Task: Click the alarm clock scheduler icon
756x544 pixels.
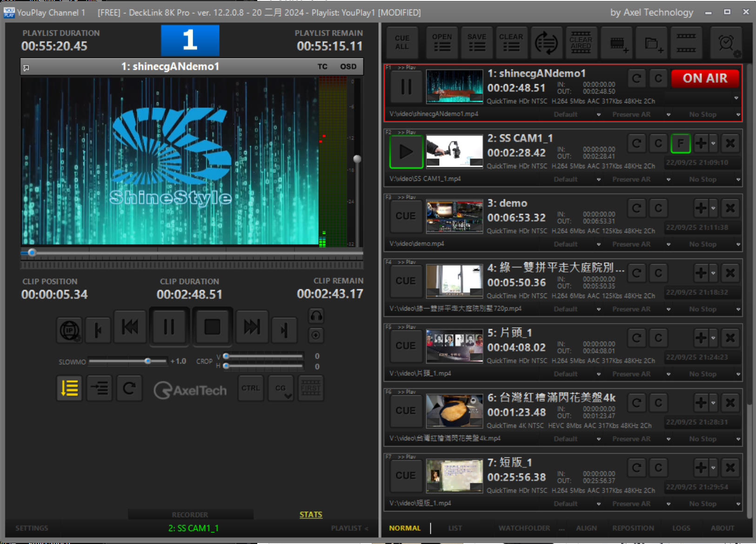Action: click(x=726, y=43)
